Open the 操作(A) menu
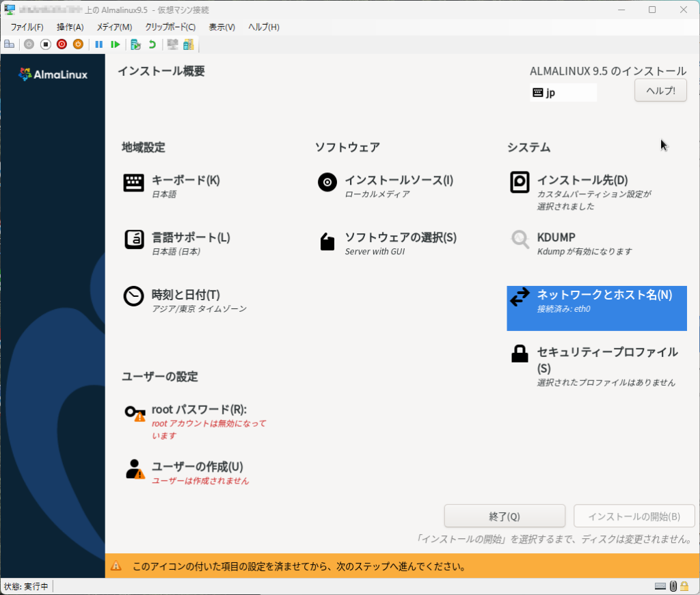This screenshot has height=595, width=700. 70,27
